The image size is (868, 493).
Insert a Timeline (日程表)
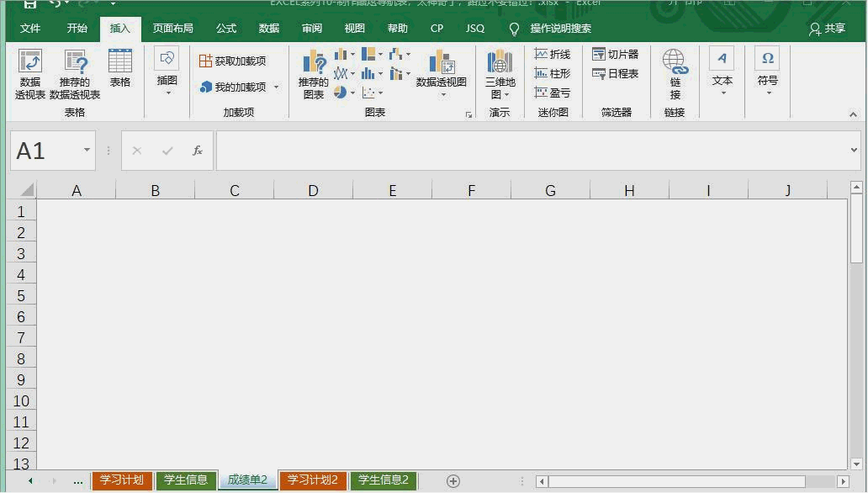click(x=616, y=73)
